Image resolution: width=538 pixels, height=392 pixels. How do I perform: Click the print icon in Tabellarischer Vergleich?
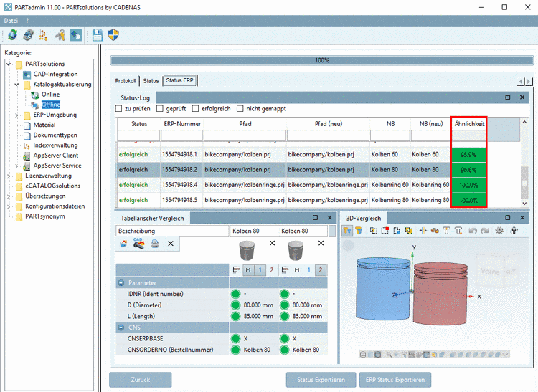[x=155, y=244]
